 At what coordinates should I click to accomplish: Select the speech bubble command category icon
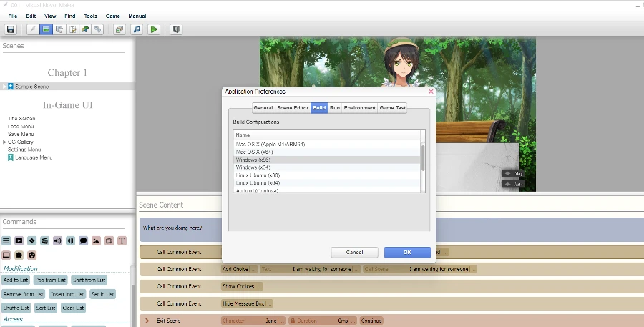pyautogui.click(x=83, y=241)
